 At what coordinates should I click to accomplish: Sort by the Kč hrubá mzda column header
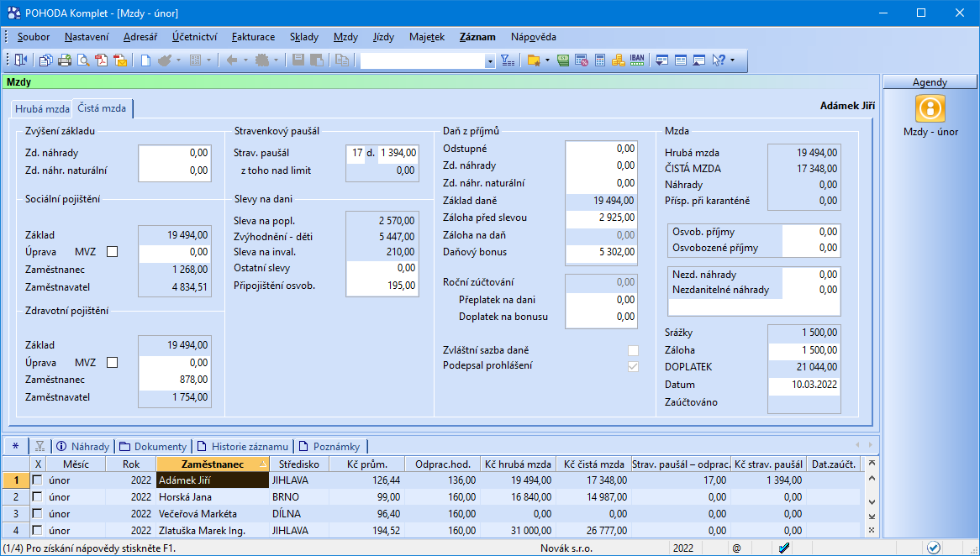[518, 464]
